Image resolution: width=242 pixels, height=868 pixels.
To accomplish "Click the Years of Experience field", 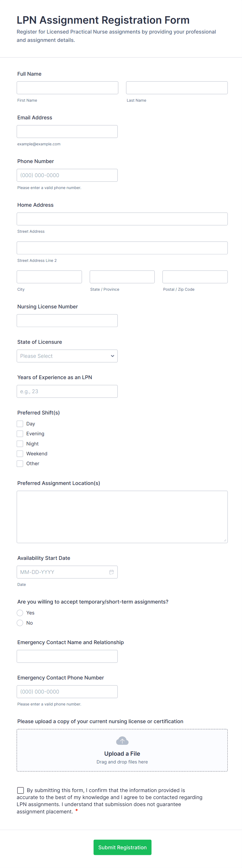I will coord(67,391).
